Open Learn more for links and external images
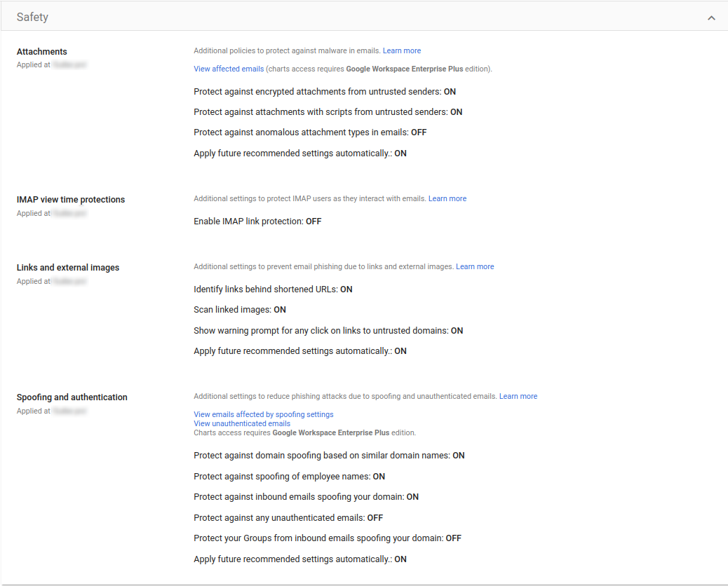The width and height of the screenshot is (728, 586). 475,266
